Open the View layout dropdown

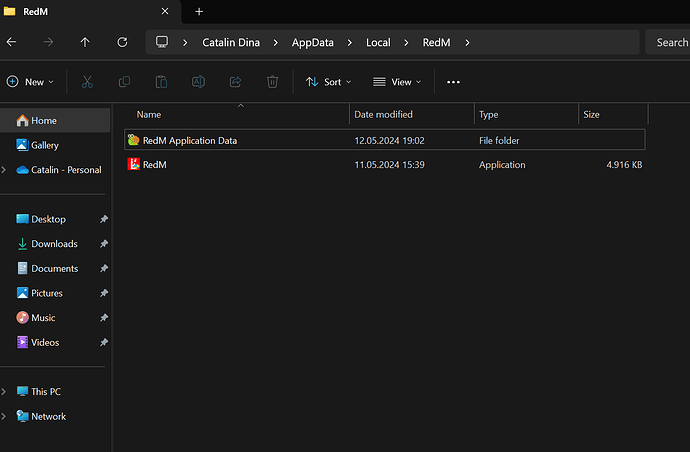[x=397, y=82]
